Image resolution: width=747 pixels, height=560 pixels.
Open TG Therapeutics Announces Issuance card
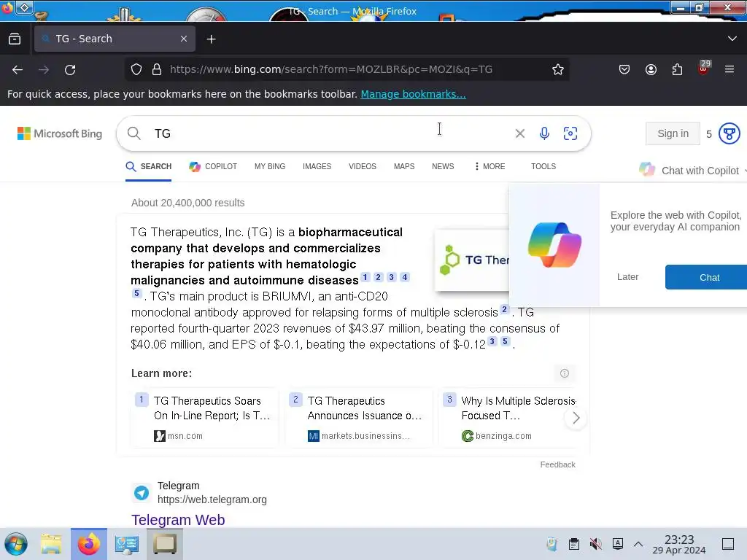click(358, 418)
